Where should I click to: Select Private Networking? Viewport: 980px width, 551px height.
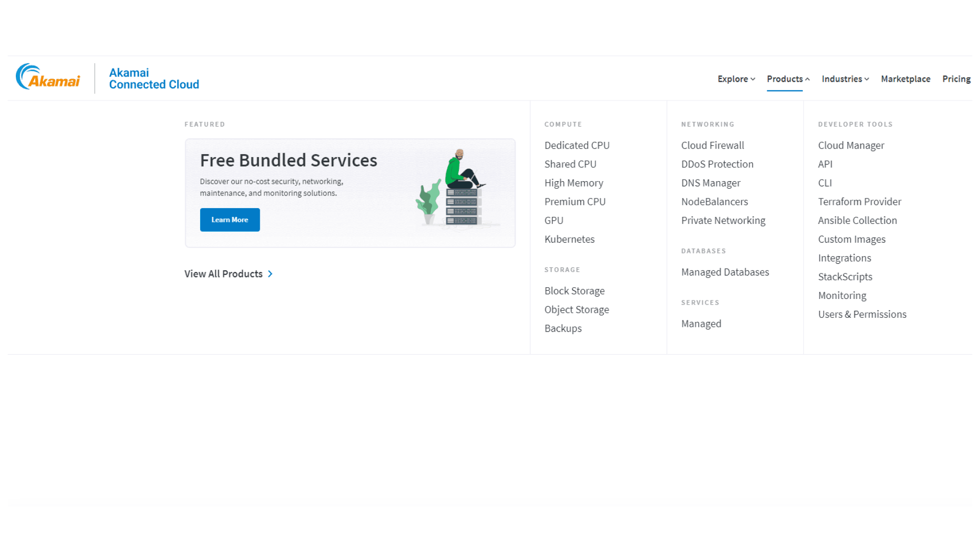coord(723,221)
